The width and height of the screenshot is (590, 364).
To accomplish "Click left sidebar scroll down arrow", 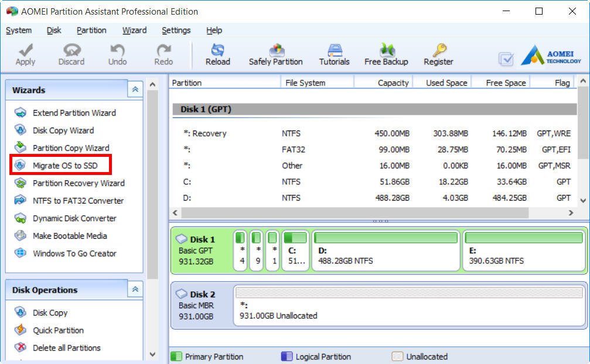I will [x=152, y=354].
